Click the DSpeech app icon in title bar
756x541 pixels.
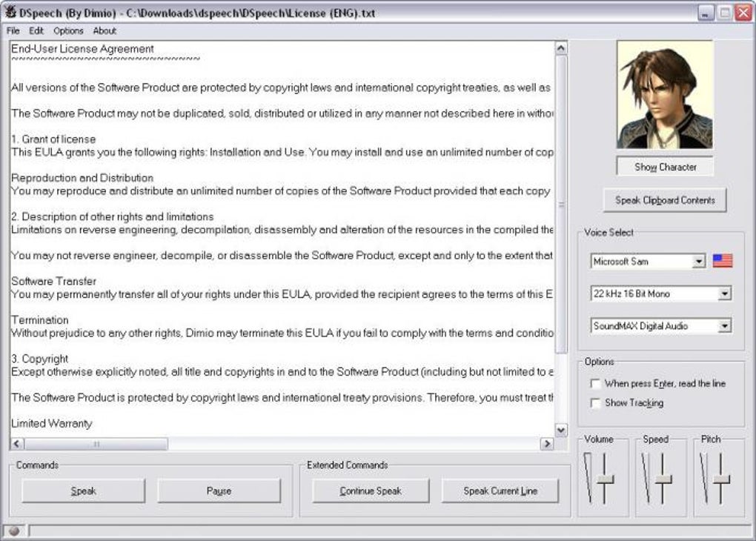10,12
